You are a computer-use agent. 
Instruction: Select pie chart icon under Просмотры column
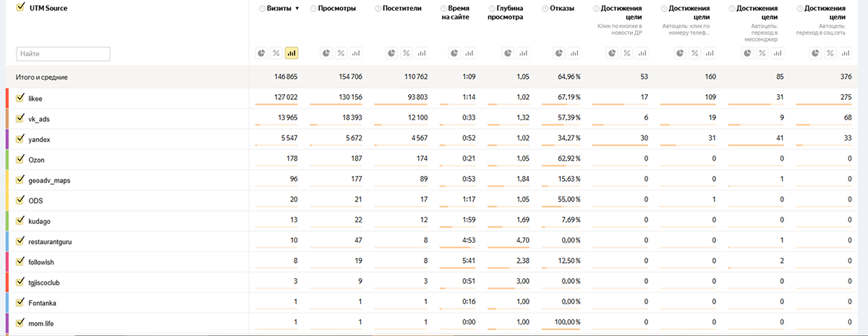pyautogui.click(x=326, y=53)
